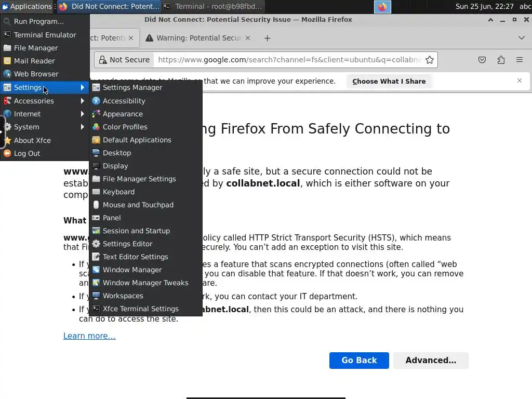The image size is (532, 399).
Task: Close the Warning: Potential Security tab
Action: (248, 38)
